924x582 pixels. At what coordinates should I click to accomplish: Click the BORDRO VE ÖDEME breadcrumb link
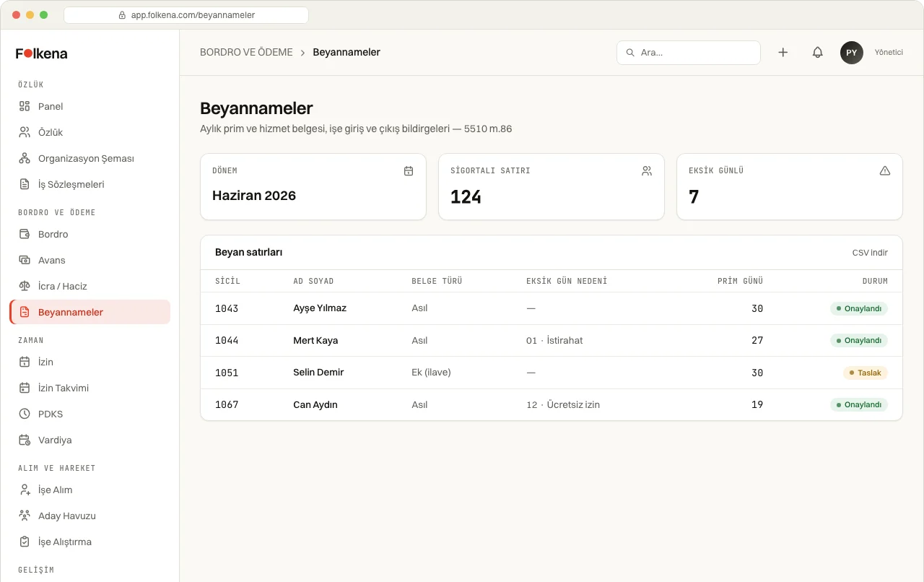(246, 52)
